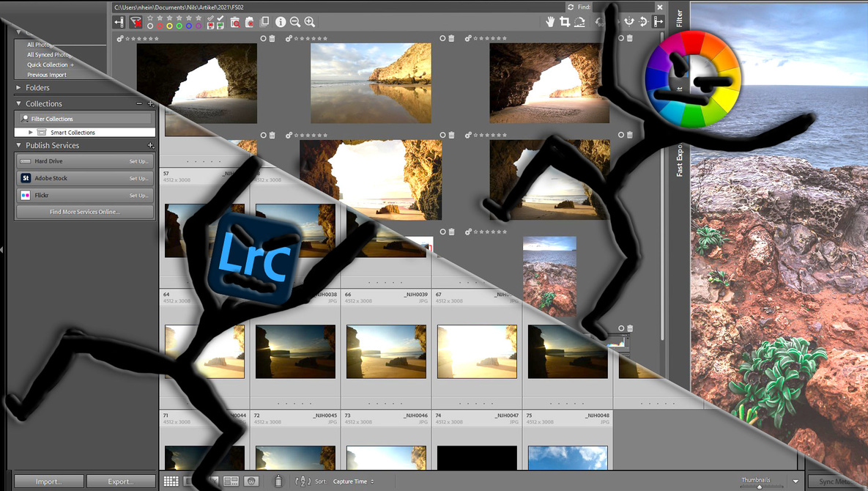Select the Painter spray can tool
Image resolution: width=868 pixels, height=491 pixels.
tap(278, 481)
